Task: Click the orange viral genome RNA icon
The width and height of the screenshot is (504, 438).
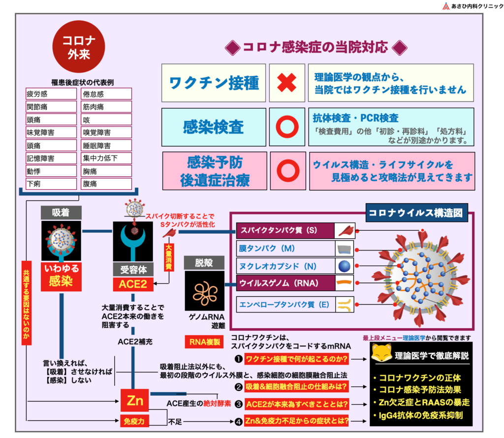Action: pos(344,283)
